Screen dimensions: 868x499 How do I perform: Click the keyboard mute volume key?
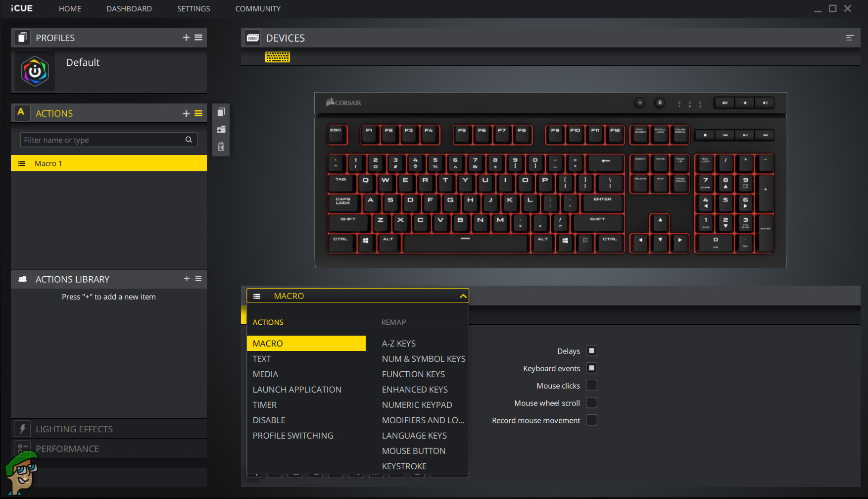pos(724,103)
